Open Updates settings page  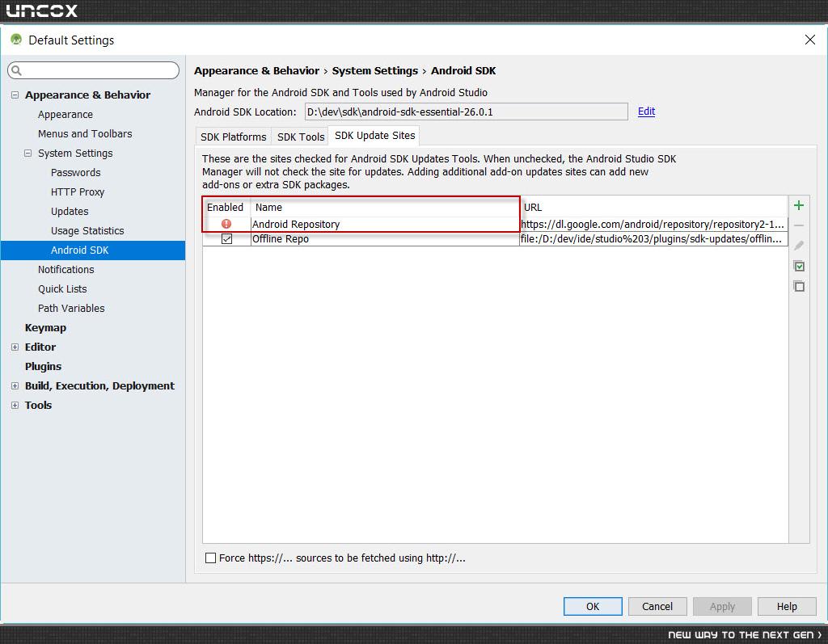pyautogui.click(x=70, y=212)
